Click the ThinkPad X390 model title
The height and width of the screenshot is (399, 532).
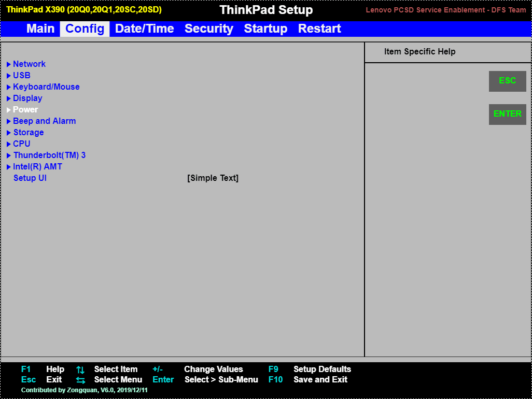click(x=84, y=9)
